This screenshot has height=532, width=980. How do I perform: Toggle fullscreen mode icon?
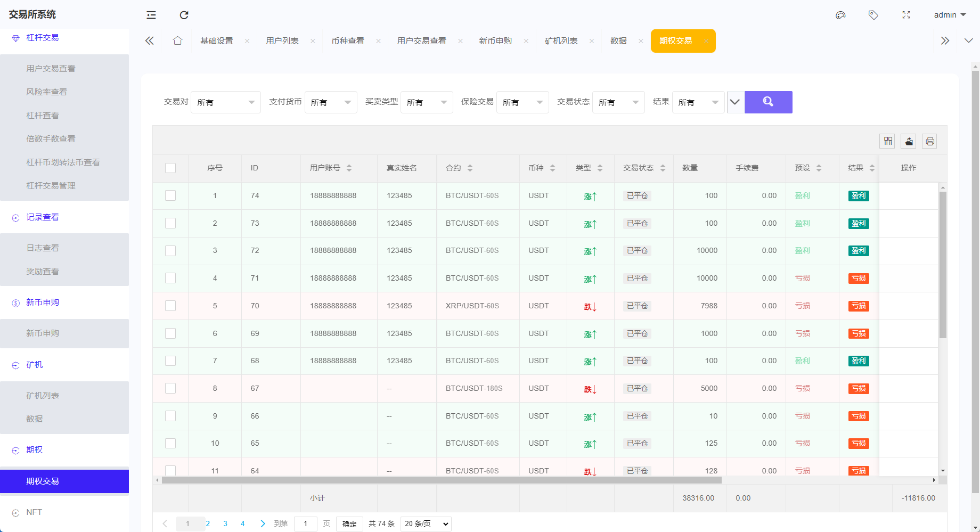click(906, 15)
